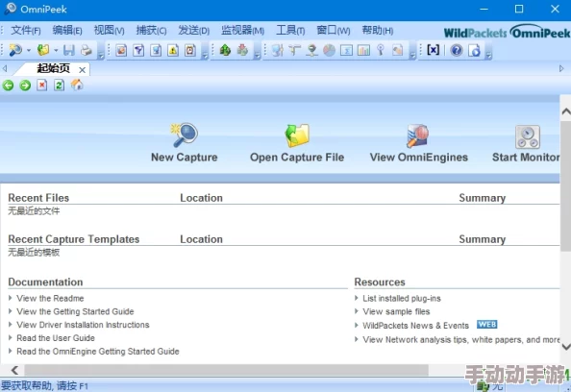571x392 pixels.
Task: Open the 编辑(E) menu
Action: [67, 30]
